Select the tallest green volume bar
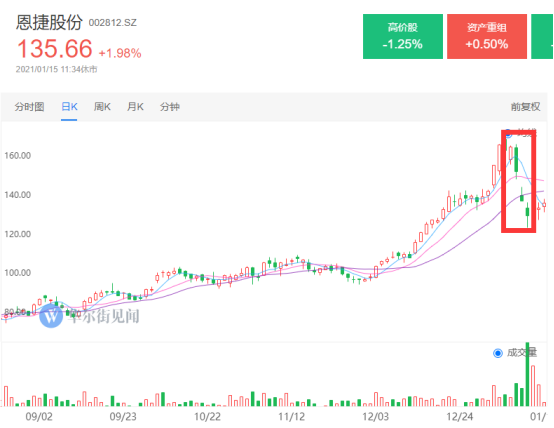554x428 pixels. pos(527,374)
